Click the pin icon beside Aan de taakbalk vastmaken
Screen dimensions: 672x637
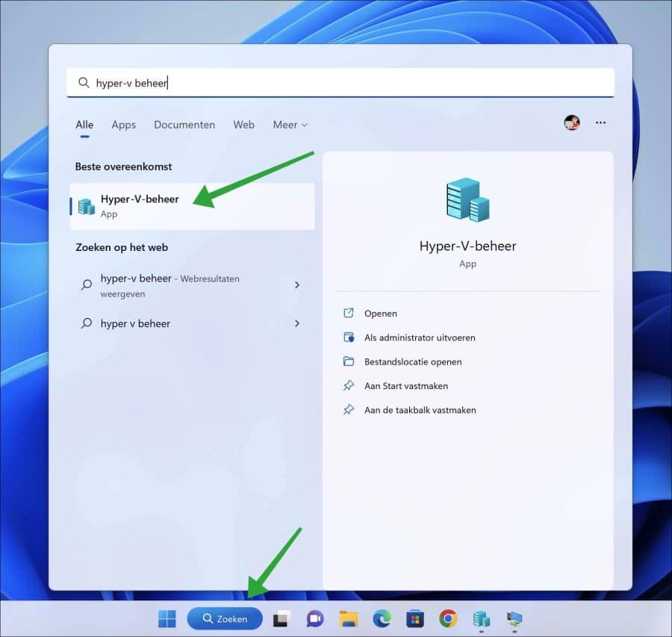tap(349, 410)
